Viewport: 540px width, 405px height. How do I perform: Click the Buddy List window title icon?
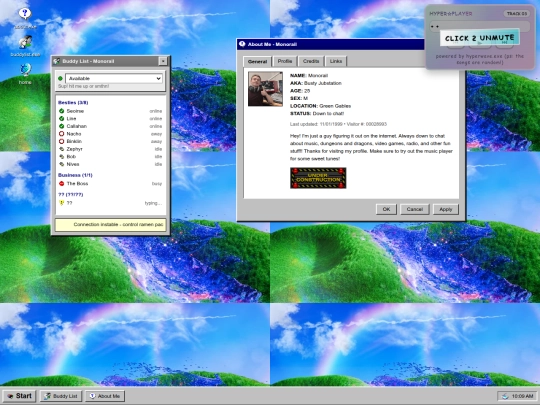[x=57, y=61]
